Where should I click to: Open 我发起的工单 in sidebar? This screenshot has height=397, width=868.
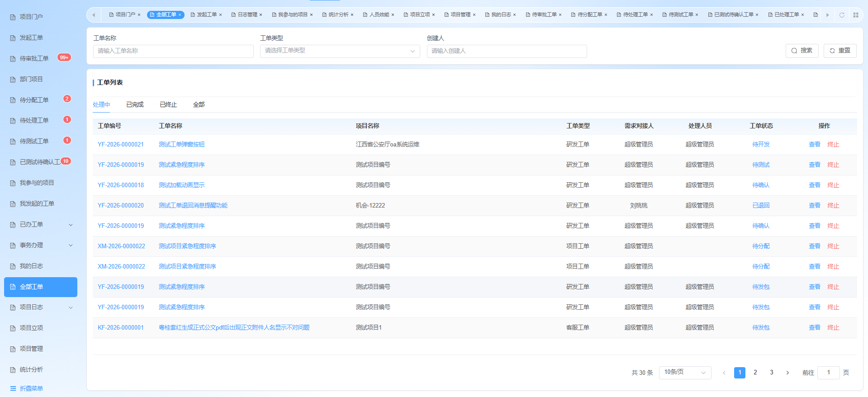(37, 204)
